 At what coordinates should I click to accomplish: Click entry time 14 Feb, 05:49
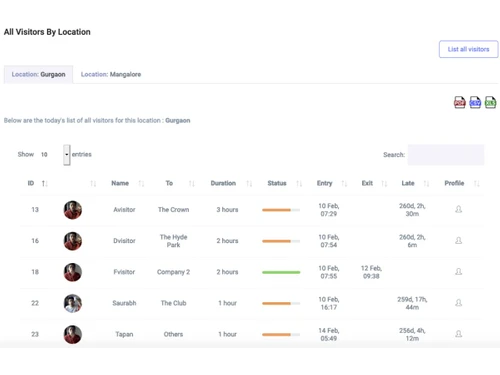329,334
